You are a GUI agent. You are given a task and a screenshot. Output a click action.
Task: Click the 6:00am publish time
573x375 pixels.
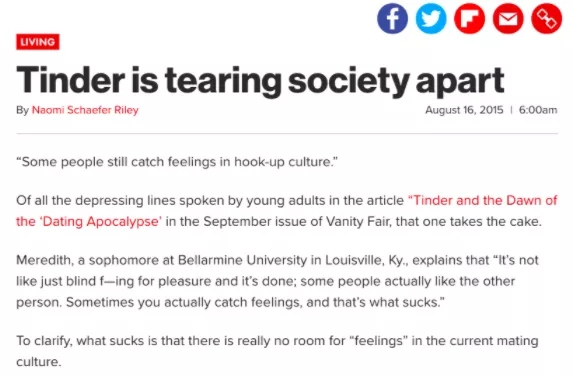click(x=538, y=110)
